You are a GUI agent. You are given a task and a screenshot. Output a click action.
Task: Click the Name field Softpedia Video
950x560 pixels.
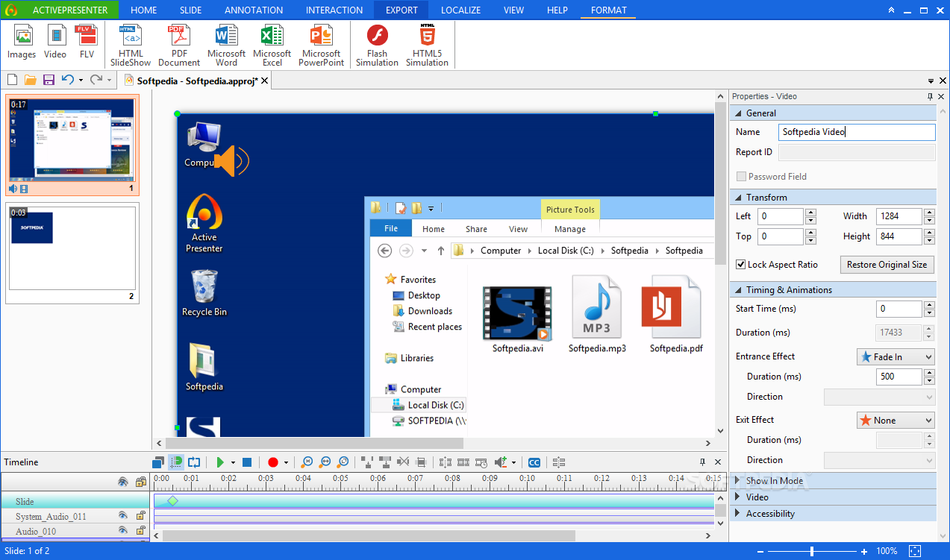857,132
